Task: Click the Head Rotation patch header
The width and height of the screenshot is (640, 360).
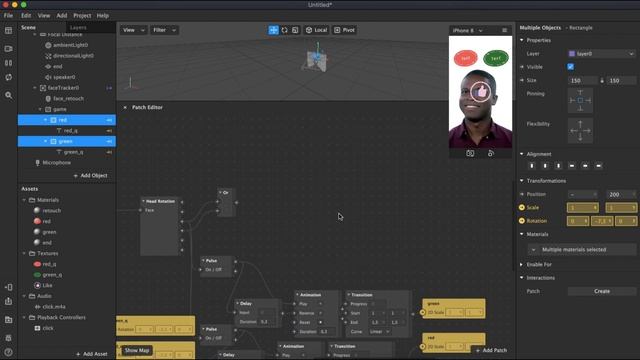Action: click(x=160, y=201)
